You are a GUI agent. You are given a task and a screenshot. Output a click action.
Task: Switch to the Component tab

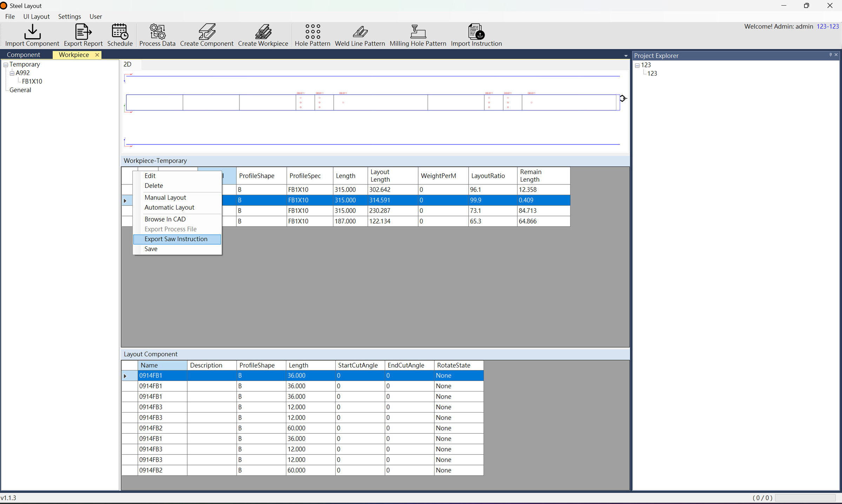24,55
